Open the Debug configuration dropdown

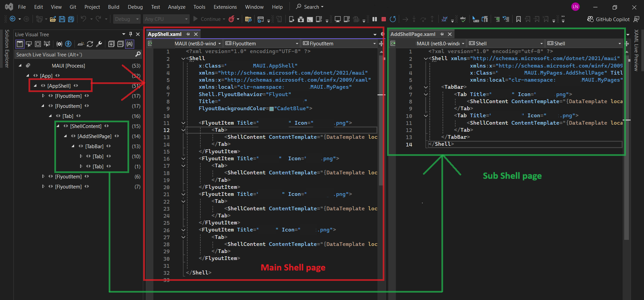(127, 19)
